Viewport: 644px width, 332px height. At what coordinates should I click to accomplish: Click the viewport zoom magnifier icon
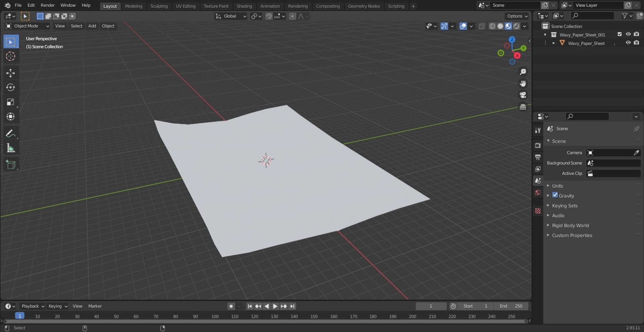[523, 72]
